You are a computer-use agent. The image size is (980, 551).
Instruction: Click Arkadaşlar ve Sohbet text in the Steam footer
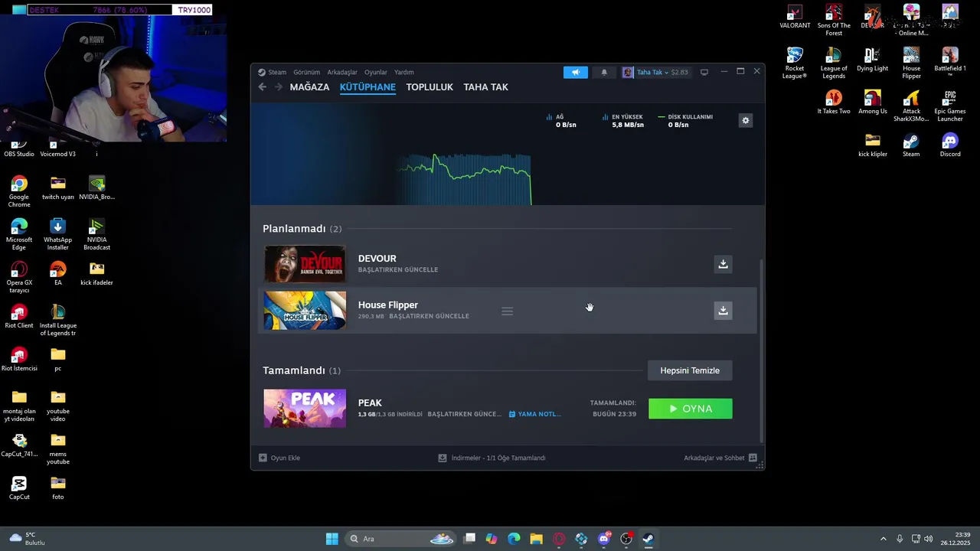[714, 458]
